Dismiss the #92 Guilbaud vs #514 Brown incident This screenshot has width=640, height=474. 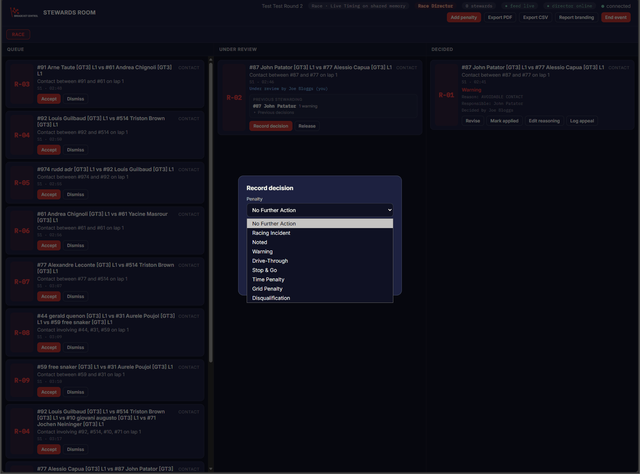pos(76,150)
